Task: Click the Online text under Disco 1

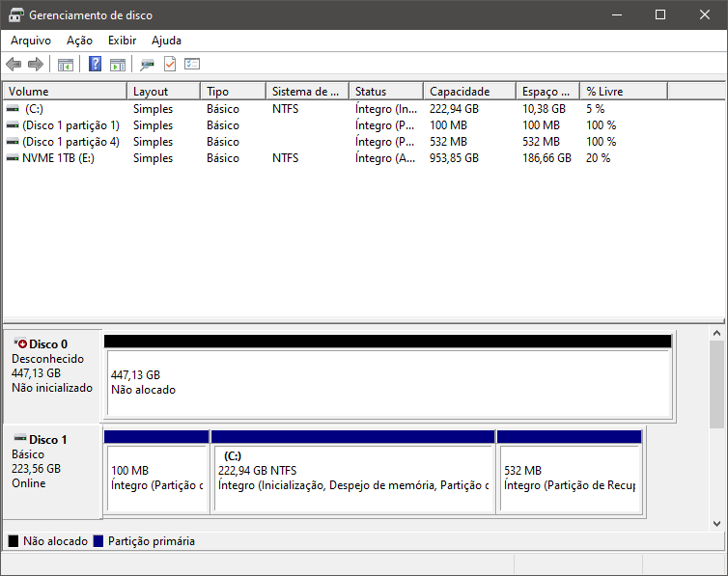Action: point(29,483)
